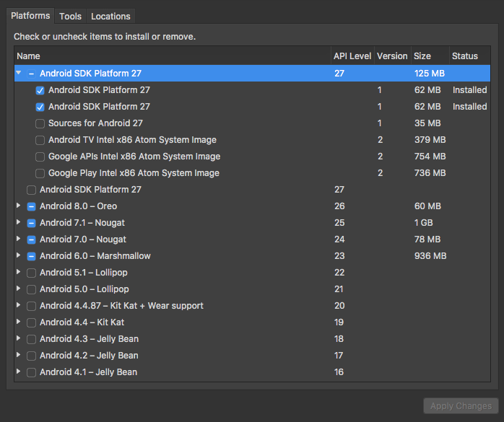Check the Android 4.4 – Kit Kat checkbox

[31, 322]
